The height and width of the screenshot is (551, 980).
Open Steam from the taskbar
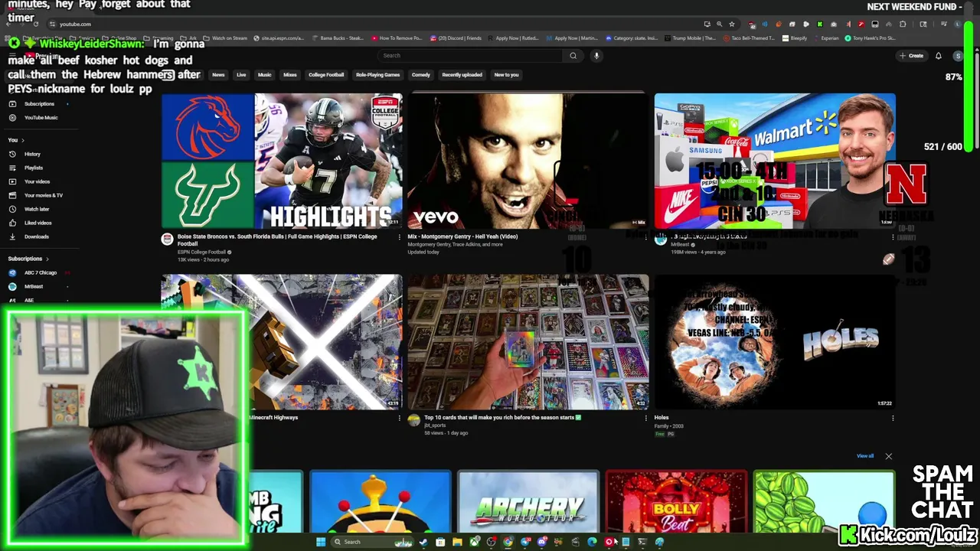pyautogui.click(x=423, y=542)
